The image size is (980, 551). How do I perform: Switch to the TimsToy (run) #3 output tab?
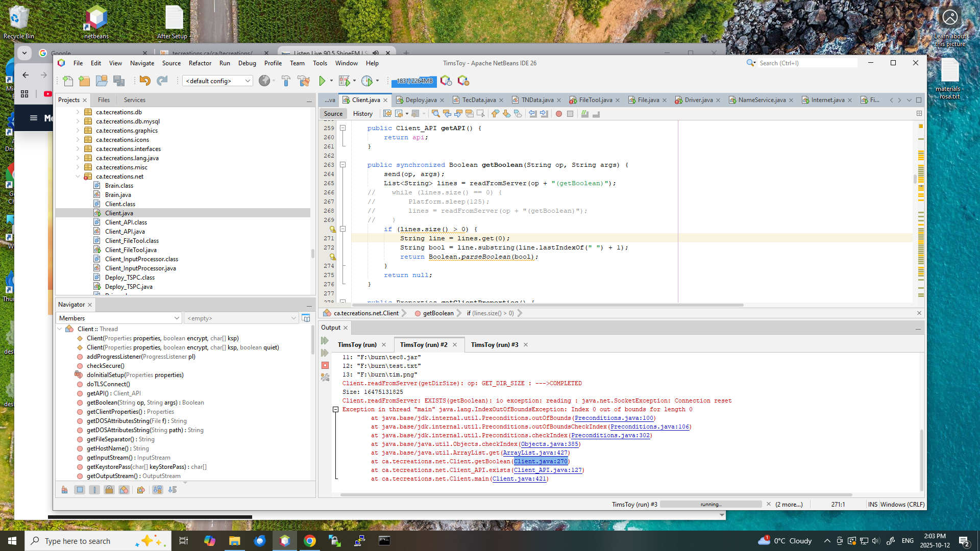(x=494, y=345)
